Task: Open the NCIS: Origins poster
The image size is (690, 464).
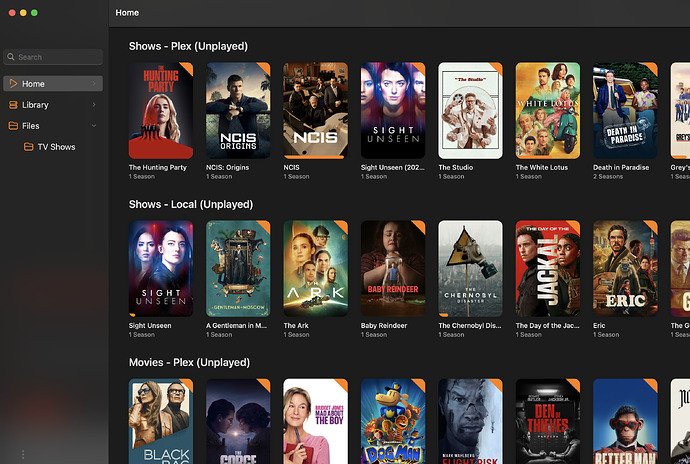Action: pos(238,110)
